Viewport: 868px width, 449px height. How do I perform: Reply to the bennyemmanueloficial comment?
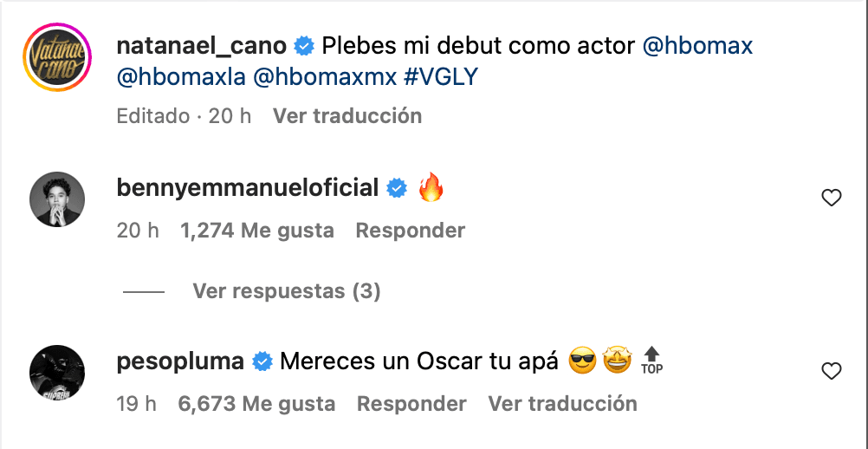(x=411, y=231)
